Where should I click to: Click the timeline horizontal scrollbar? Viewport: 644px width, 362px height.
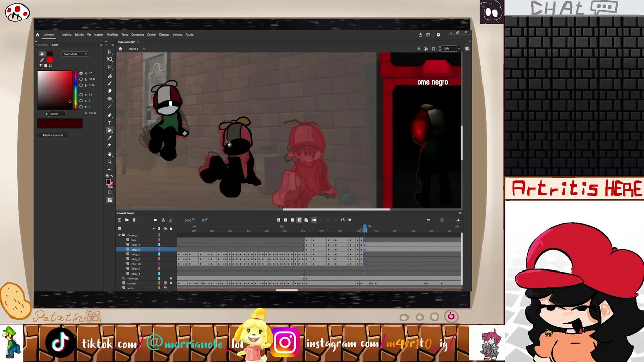click(x=287, y=290)
